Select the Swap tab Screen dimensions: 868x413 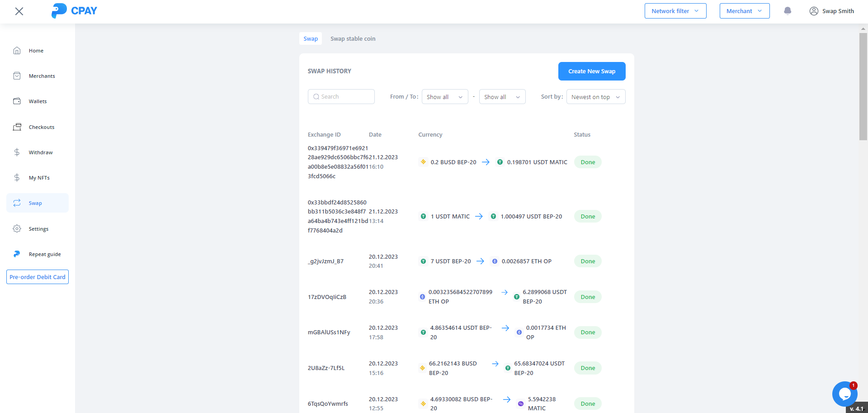[x=311, y=39]
